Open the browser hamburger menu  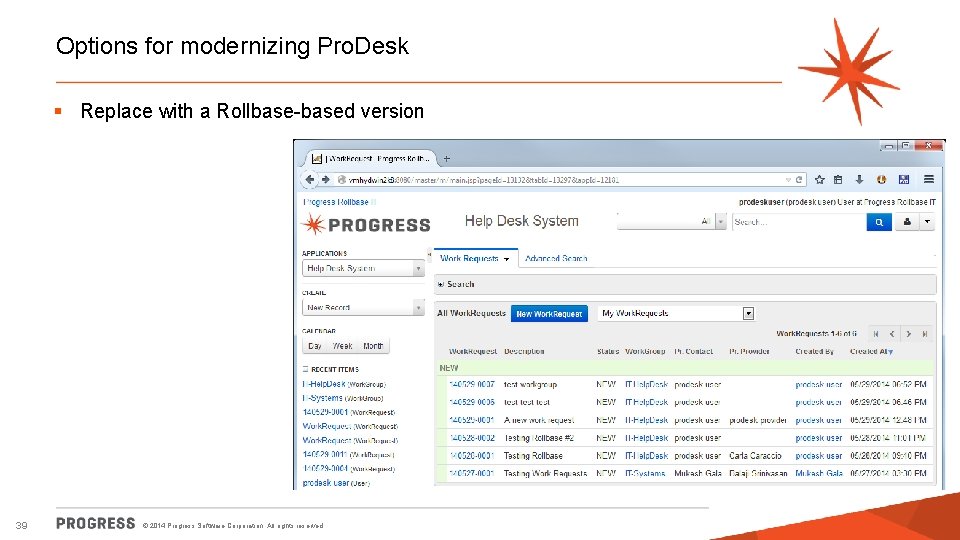click(929, 179)
